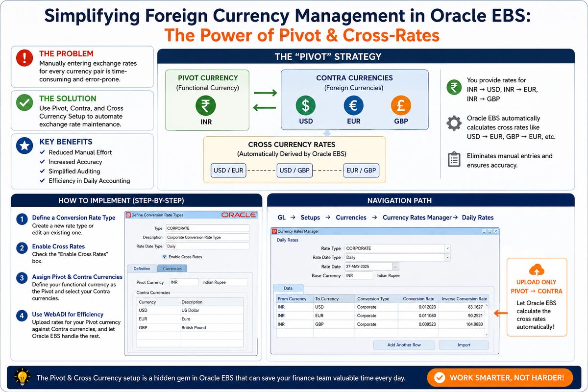Click 'Assign Pivot & Contra Currencies' step heading

tap(77, 277)
